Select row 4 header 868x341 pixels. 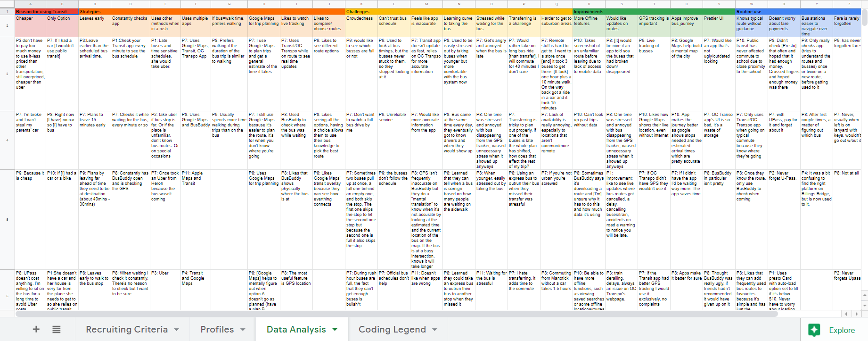point(7,140)
